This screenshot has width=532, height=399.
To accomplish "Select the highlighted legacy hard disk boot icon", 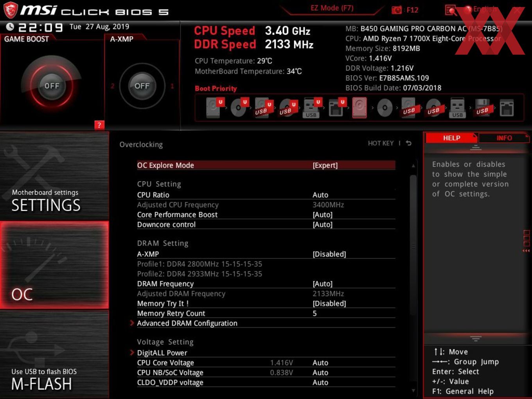I will coord(359,108).
